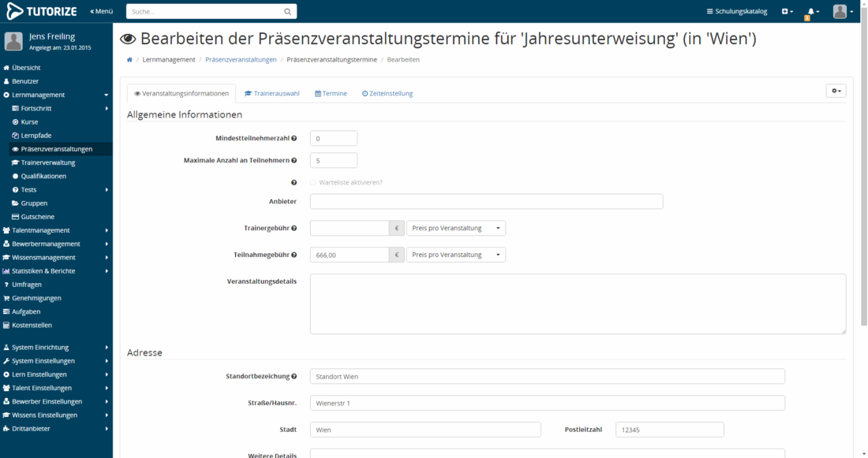Select Präsenzveranstaltungen sidebar item
The width and height of the screenshot is (868, 458).
tap(60, 149)
